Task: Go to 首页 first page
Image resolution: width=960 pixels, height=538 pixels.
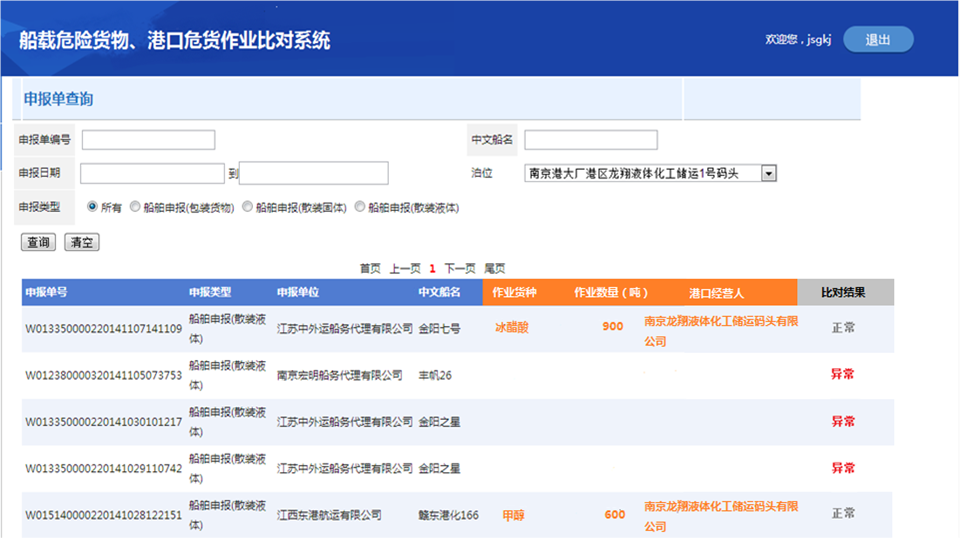Action: click(370, 268)
